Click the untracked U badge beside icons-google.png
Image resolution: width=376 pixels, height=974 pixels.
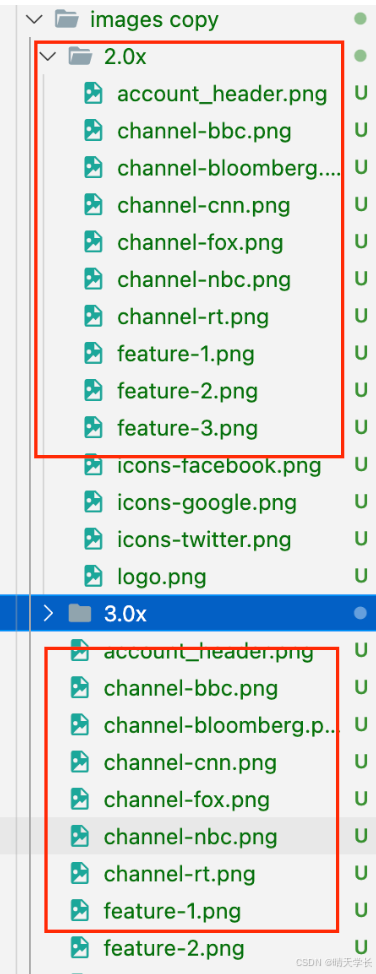pyautogui.click(x=361, y=502)
